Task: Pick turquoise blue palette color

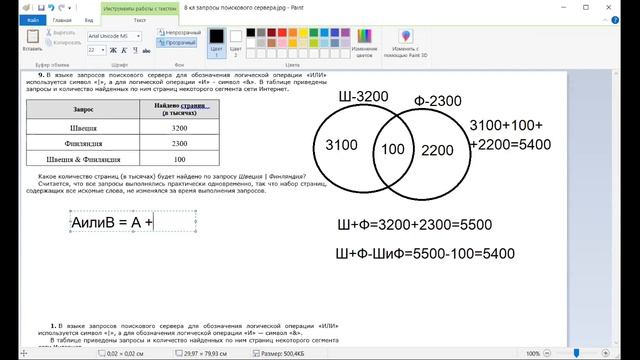Action: tap(324, 33)
